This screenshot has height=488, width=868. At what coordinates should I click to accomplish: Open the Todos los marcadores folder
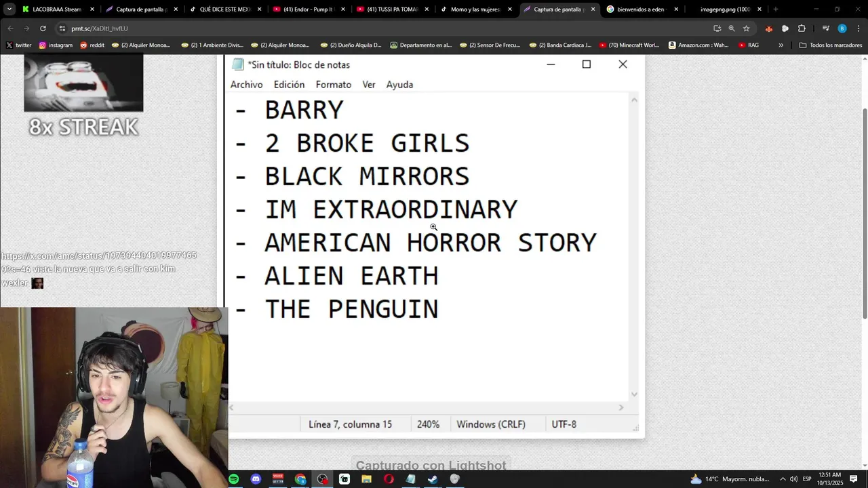click(x=831, y=45)
